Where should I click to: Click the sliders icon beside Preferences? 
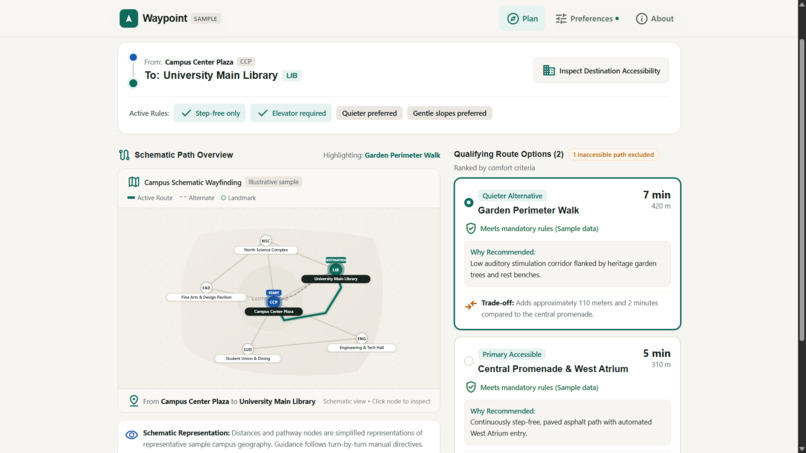pos(561,19)
